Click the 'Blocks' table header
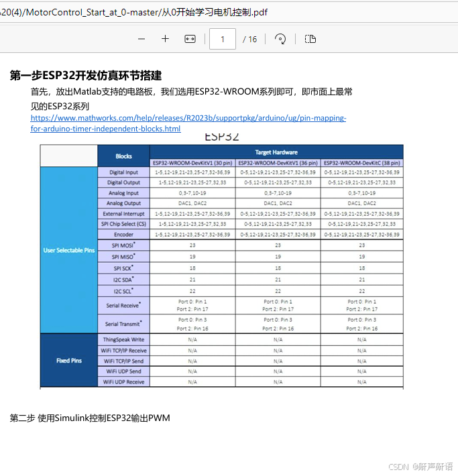 pos(123,156)
